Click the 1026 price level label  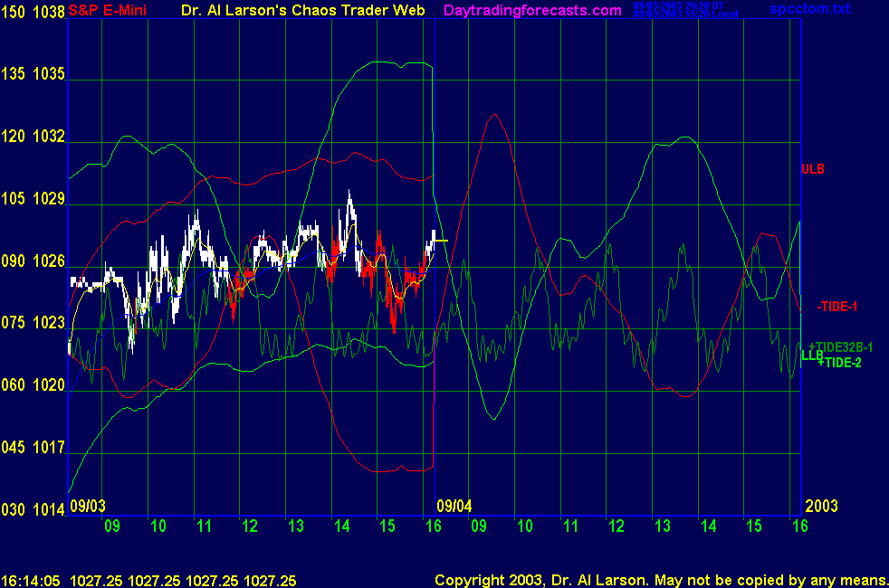[x=51, y=261]
